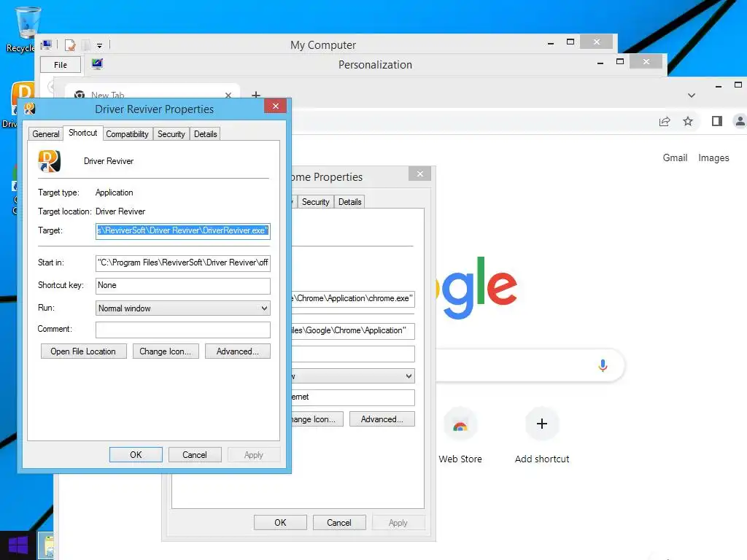747x560 pixels.
Task: Click OK in Chrome Properties dialog
Action: pyautogui.click(x=280, y=522)
